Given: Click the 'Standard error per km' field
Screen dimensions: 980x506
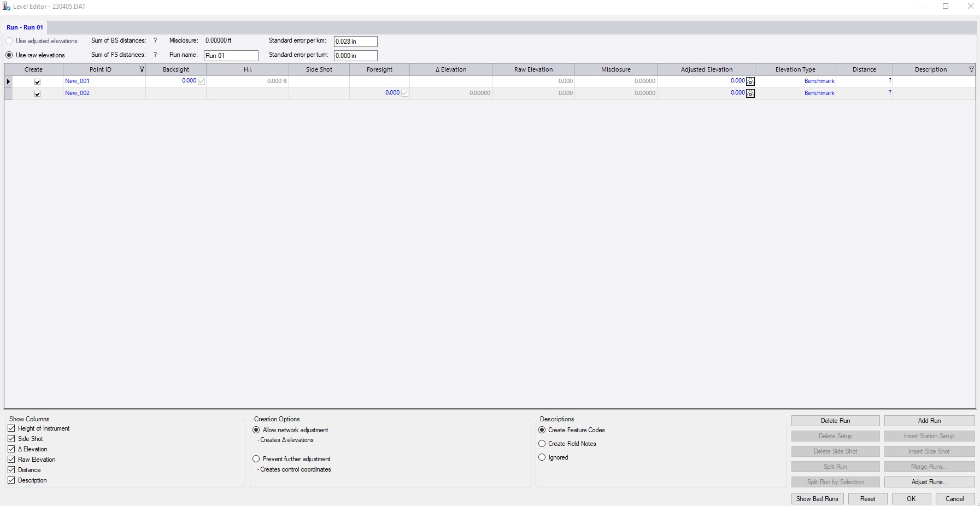Looking at the screenshot, I should click(355, 41).
